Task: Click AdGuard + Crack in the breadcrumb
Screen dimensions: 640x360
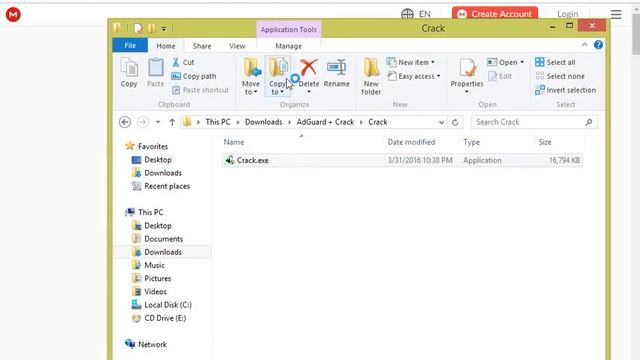Action: [325, 122]
